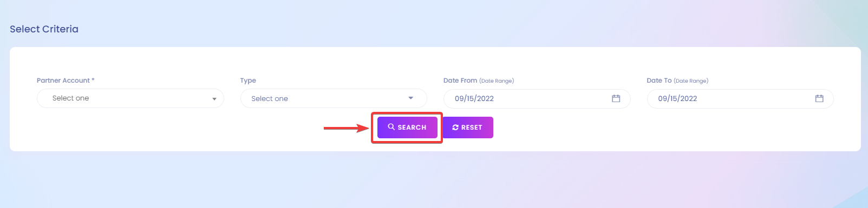Open the Partner Account select box
868x208 pixels.
click(130, 98)
